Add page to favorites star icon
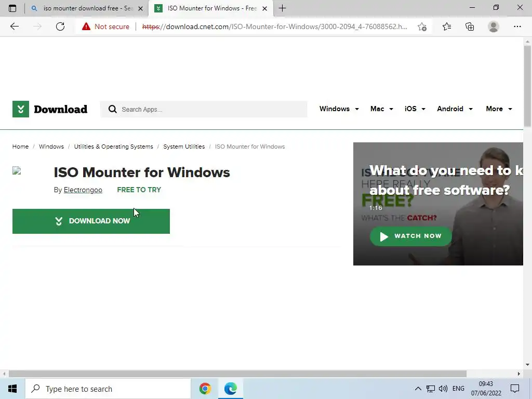532x399 pixels. coord(422,26)
